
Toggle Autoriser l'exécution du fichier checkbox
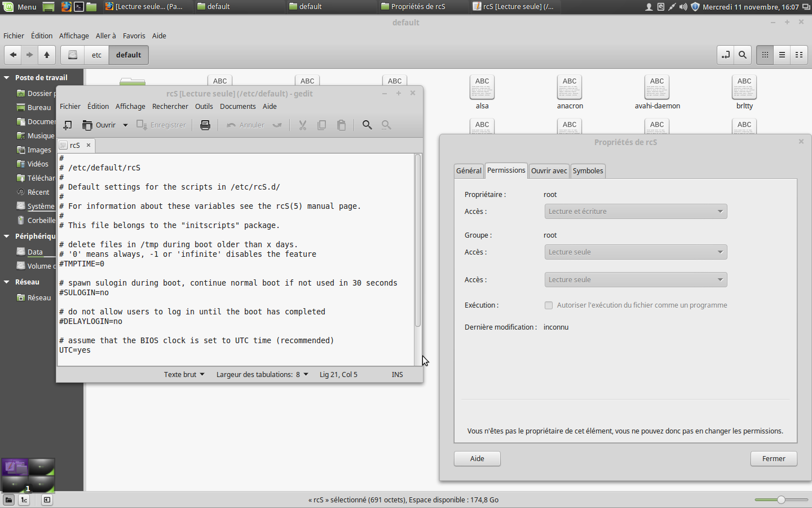click(x=549, y=305)
